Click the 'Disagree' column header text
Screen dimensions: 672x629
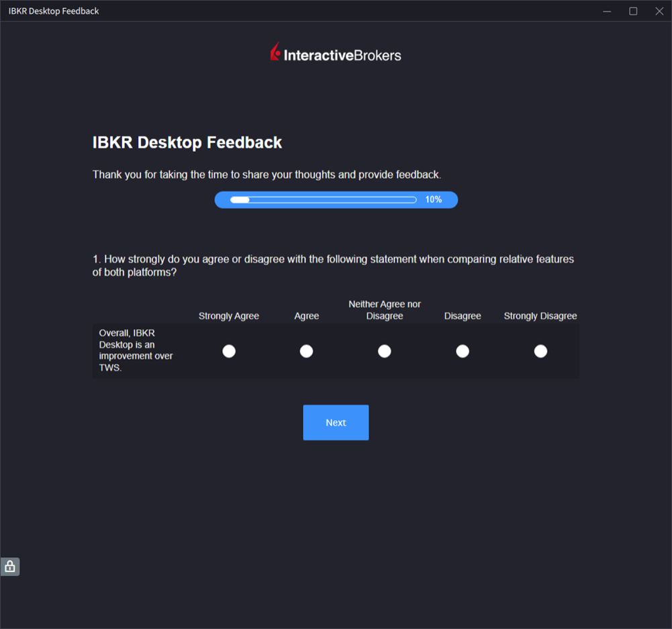[463, 316]
